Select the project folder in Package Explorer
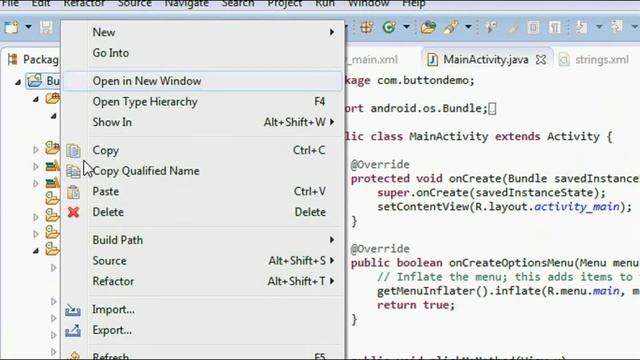Image resolution: width=640 pixels, height=360 pixels. [x=44, y=80]
